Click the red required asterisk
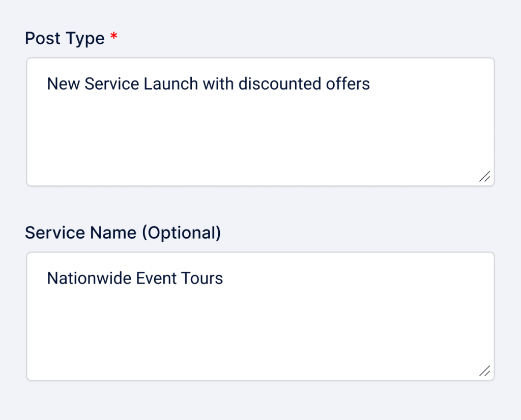 click(113, 37)
